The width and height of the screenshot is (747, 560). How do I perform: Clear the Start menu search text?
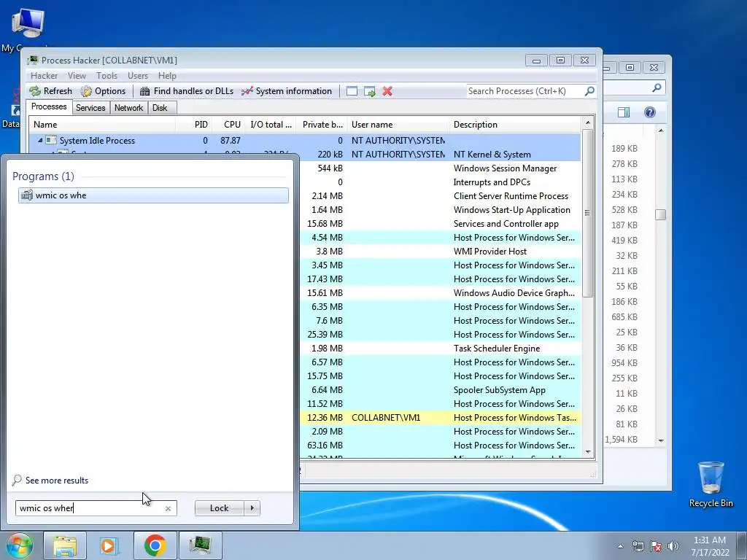168,508
